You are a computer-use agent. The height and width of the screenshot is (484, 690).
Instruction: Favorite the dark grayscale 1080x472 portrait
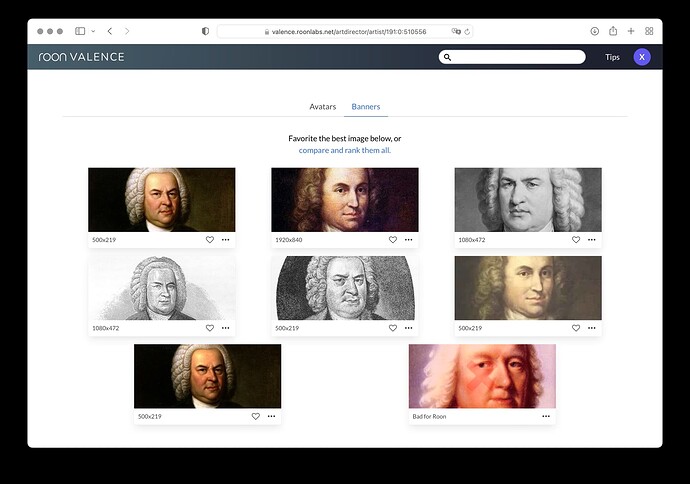(576, 240)
